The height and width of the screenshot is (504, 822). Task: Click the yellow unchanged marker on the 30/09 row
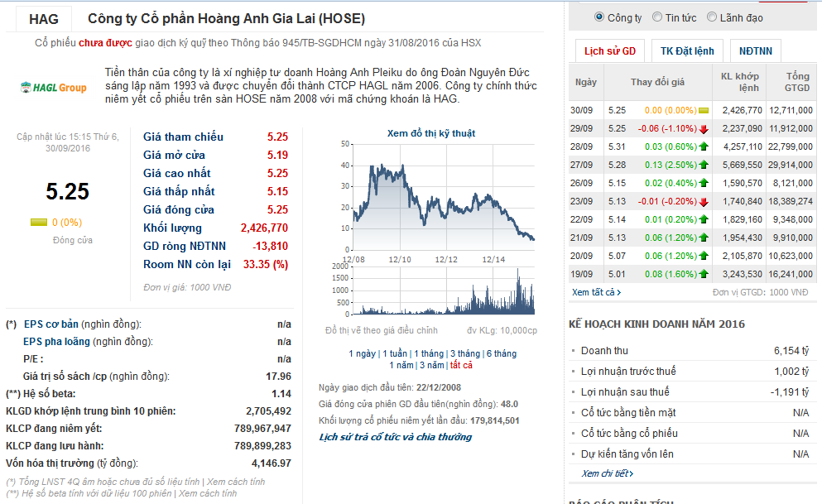(x=704, y=111)
